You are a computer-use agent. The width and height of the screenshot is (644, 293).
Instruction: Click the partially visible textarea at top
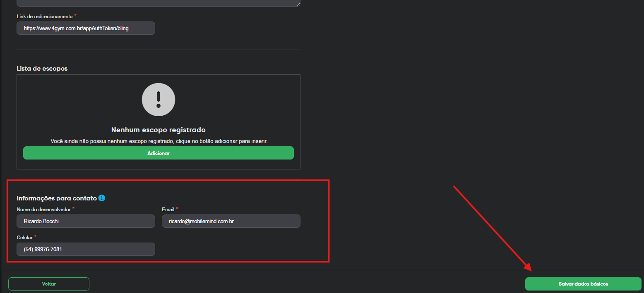157,3
